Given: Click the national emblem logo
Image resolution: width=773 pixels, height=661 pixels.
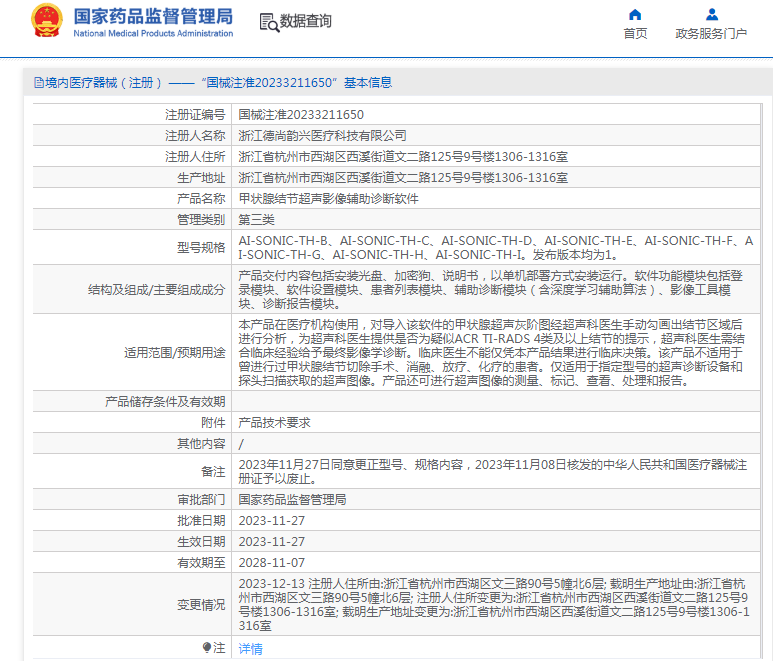Looking at the screenshot, I should 47,21.
